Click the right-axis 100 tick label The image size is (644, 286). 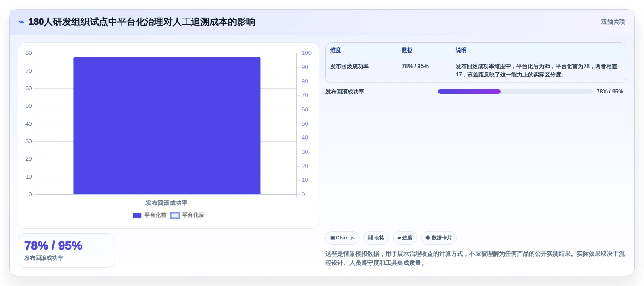pyautogui.click(x=307, y=53)
